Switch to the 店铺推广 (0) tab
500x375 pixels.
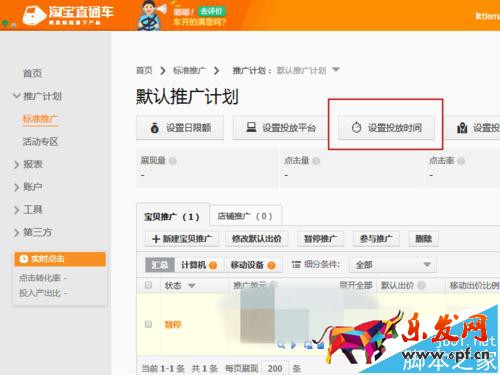point(246,216)
